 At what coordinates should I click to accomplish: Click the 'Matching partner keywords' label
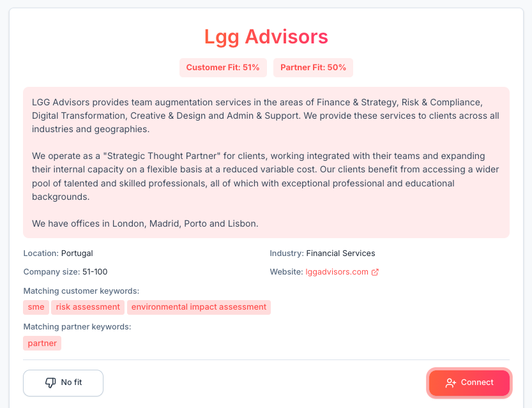tap(77, 327)
